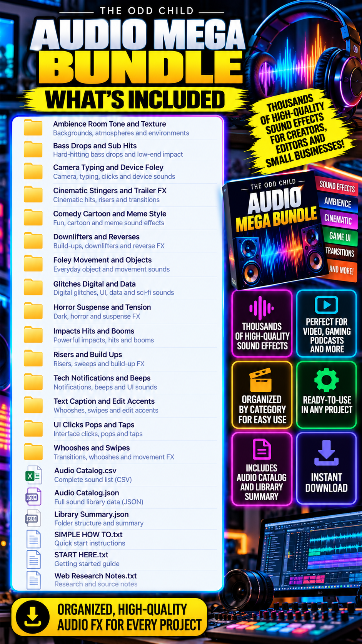Image resolution: width=362 pixels, height=644 pixels.
Task: Click the 'Audio Catalog.json' file name
Action: coord(87,493)
